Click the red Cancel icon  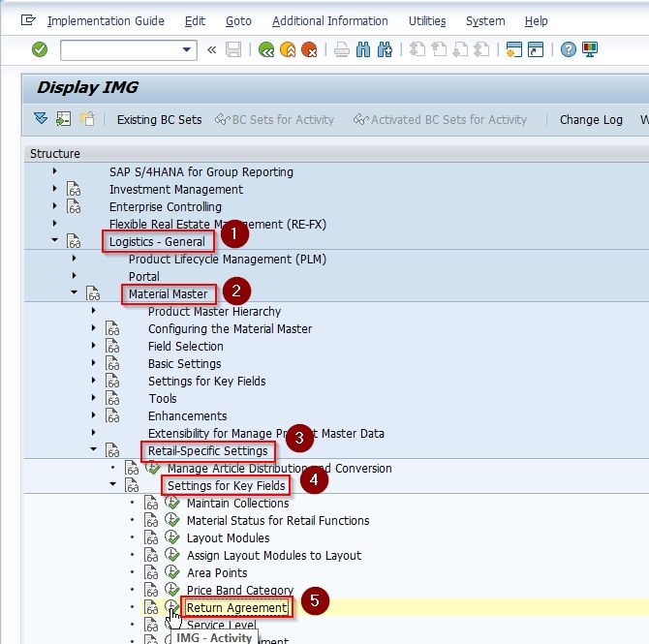[309, 49]
